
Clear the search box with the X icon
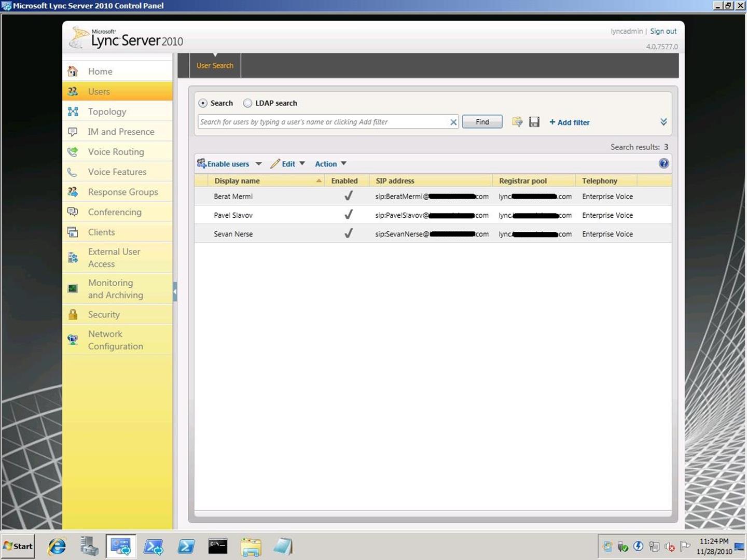(453, 122)
